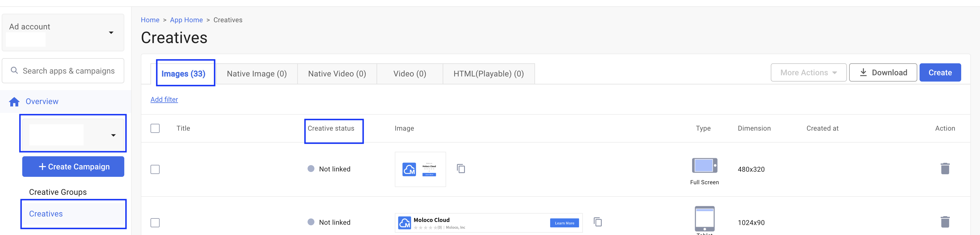This screenshot has height=235, width=980.
Task: Open the HTML(Playable) tab
Action: tap(488, 74)
